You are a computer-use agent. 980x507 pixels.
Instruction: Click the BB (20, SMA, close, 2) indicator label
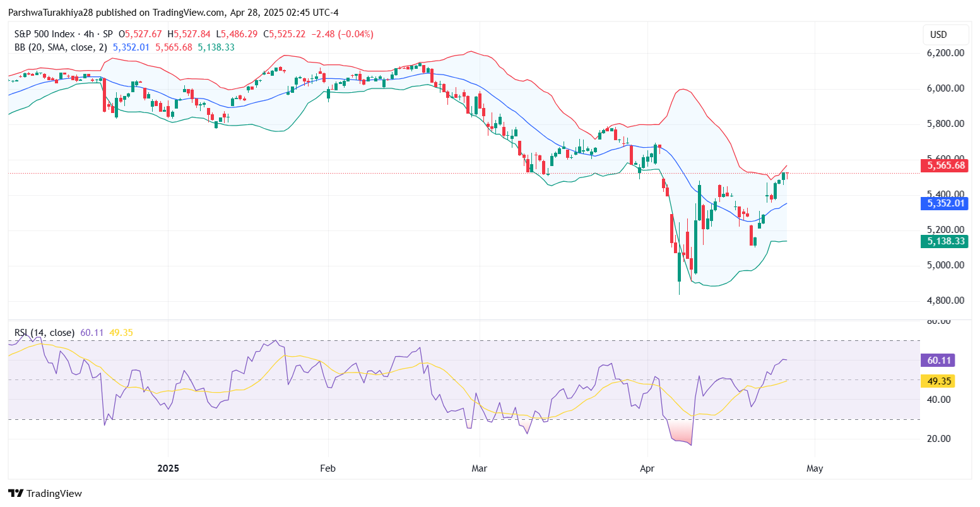(x=61, y=47)
